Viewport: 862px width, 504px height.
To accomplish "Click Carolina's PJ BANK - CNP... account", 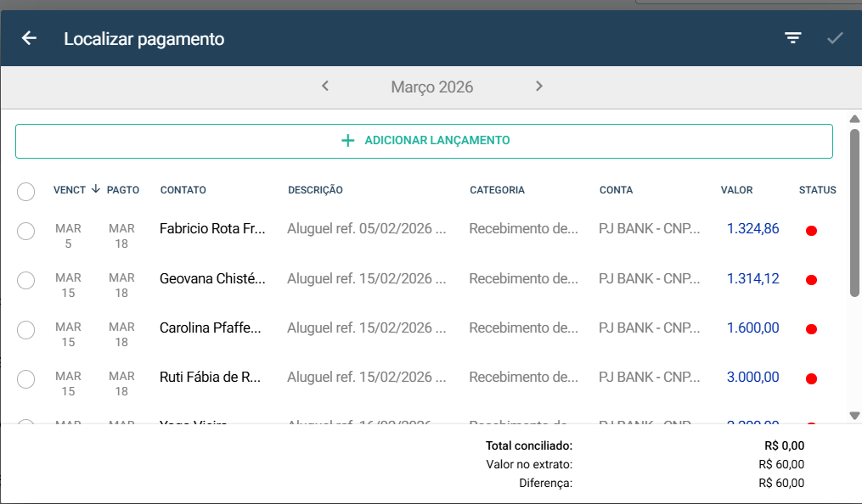I will (x=649, y=328).
